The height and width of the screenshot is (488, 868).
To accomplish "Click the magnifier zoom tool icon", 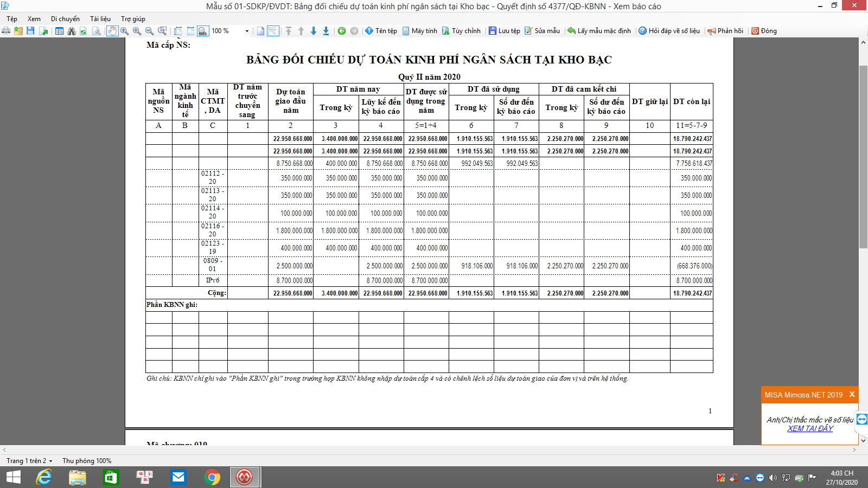I will pos(124,31).
